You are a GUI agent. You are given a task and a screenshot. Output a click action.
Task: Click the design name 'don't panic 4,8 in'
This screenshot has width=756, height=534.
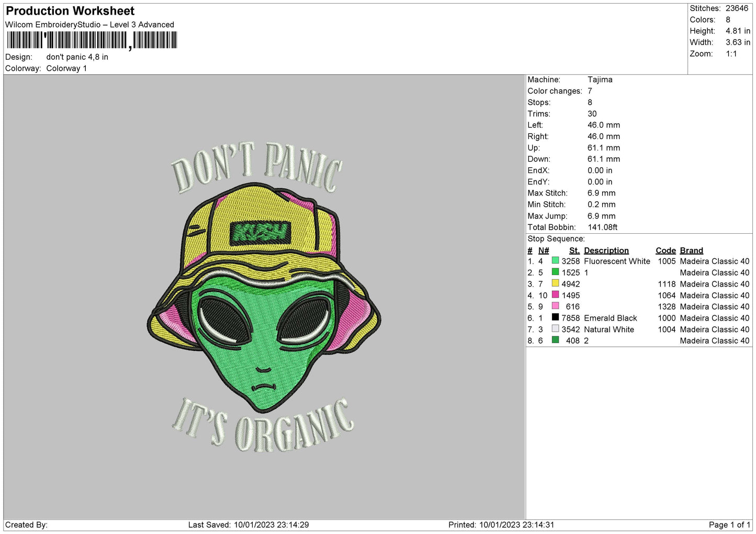pos(77,57)
